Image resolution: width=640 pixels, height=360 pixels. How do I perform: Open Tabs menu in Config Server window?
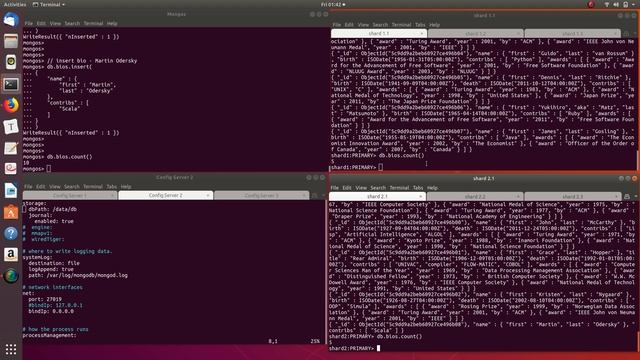click(x=111, y=187)
